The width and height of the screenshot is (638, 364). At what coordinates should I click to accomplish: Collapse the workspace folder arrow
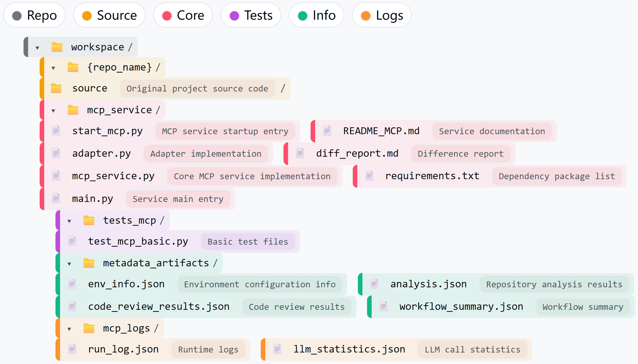point(37,48)
